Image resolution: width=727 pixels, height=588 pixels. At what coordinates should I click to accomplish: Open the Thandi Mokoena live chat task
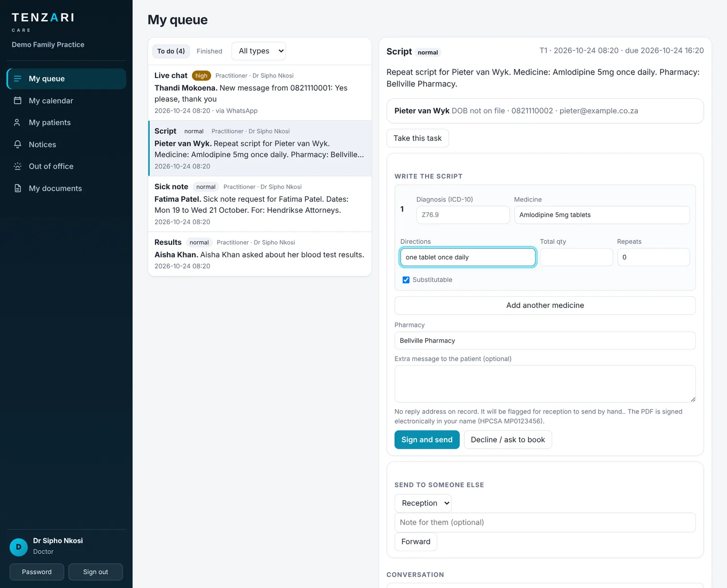point(260,93)
